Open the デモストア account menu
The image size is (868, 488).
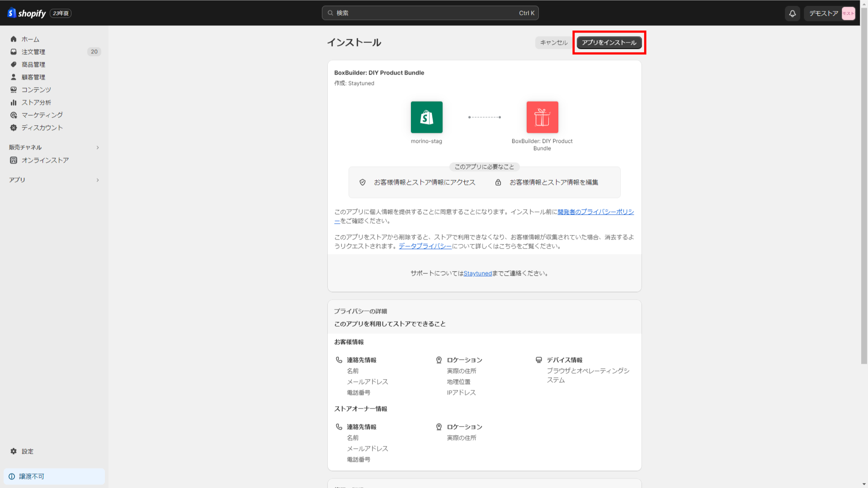(830, 13)
